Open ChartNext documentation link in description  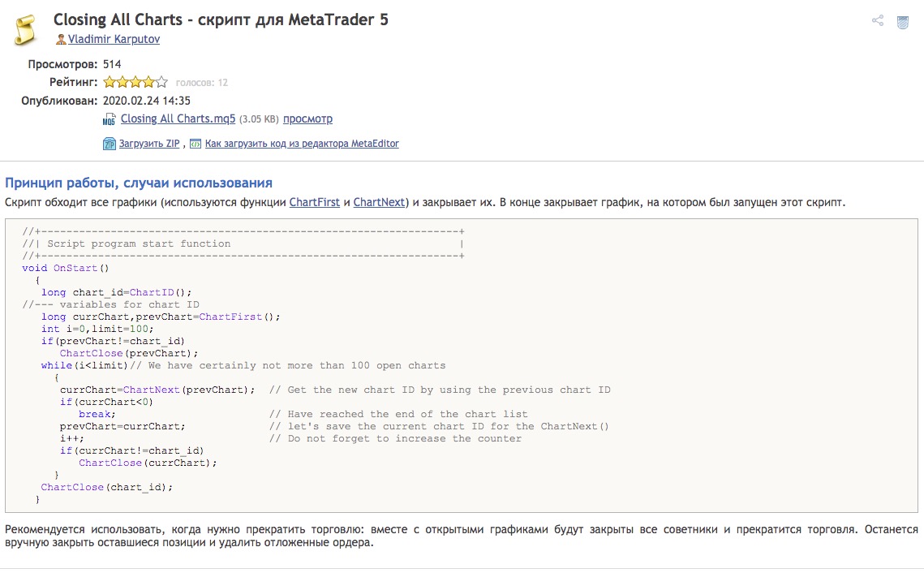[379, 202]
